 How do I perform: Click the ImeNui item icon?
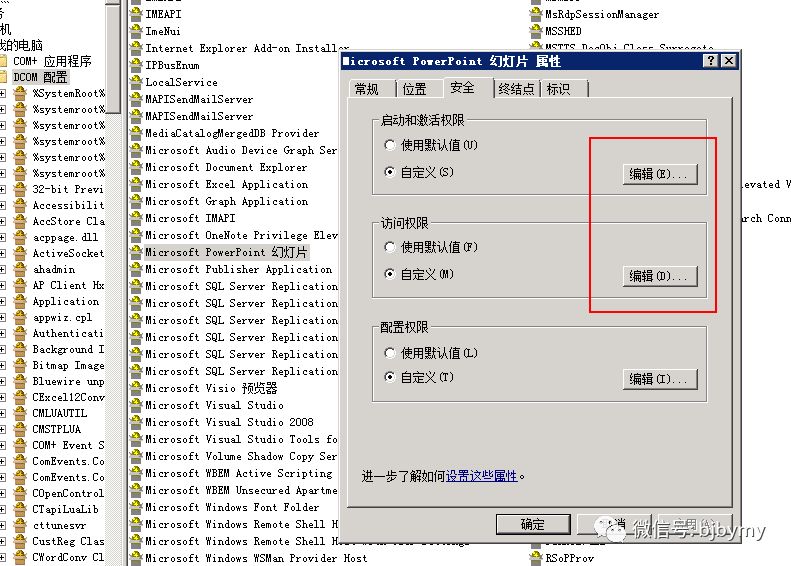point(136,31)
